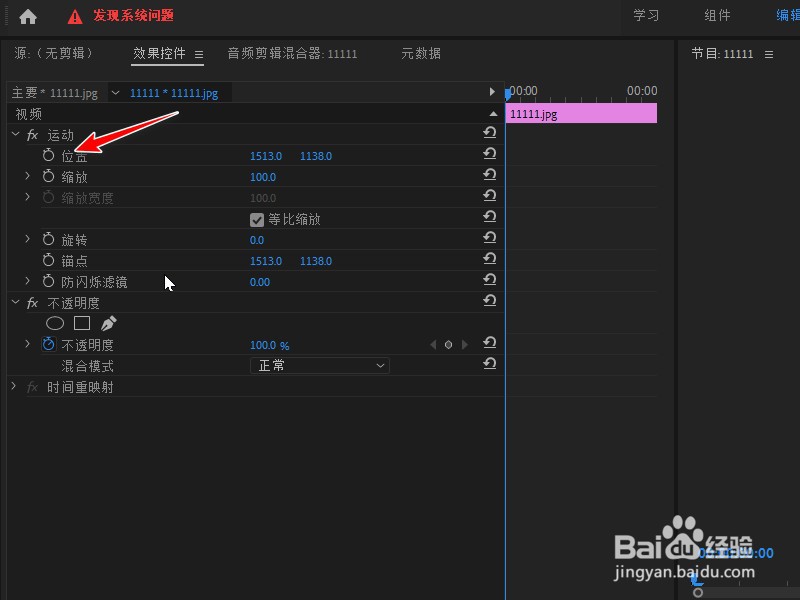Expand the Scale (缩放) property
This screenshot has height=600, width=800.
[28, 176]
